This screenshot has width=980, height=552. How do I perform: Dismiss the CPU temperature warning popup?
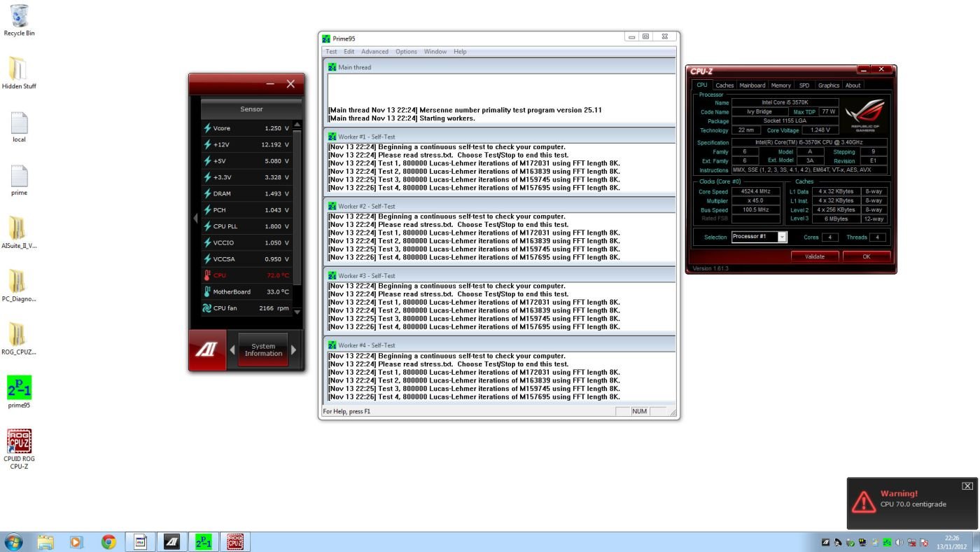click(967, 485)
